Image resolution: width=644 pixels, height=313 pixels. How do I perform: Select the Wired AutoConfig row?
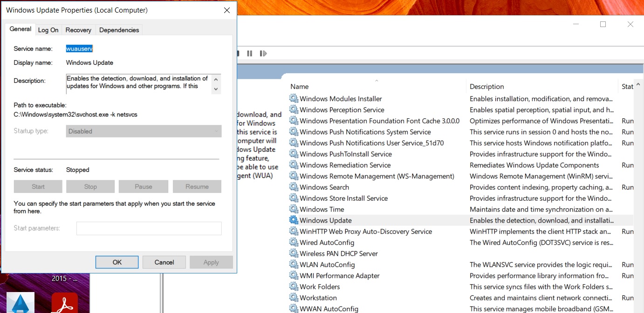tap(460, 242)
